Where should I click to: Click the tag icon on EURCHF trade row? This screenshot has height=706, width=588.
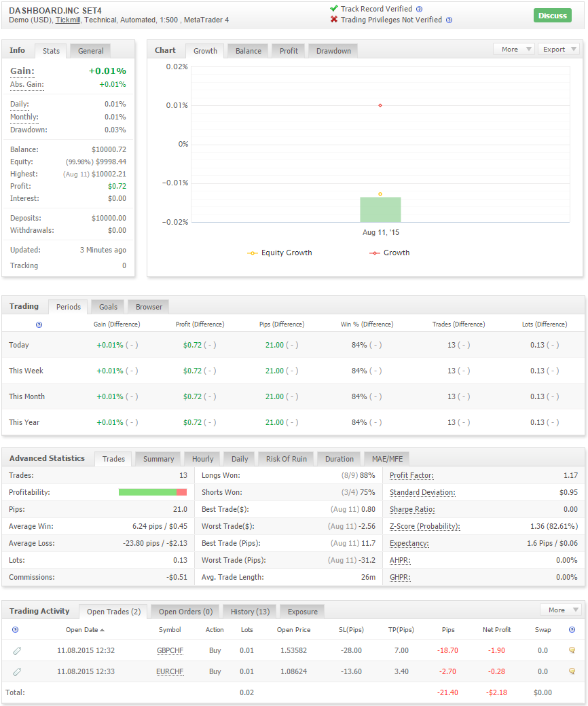(x=17, y=672)
